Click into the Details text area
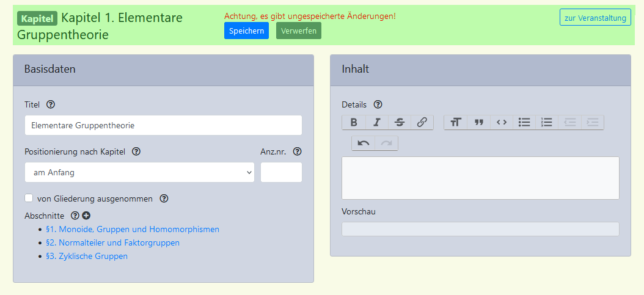Screen dimensions: 644x295 click(480, 178)
